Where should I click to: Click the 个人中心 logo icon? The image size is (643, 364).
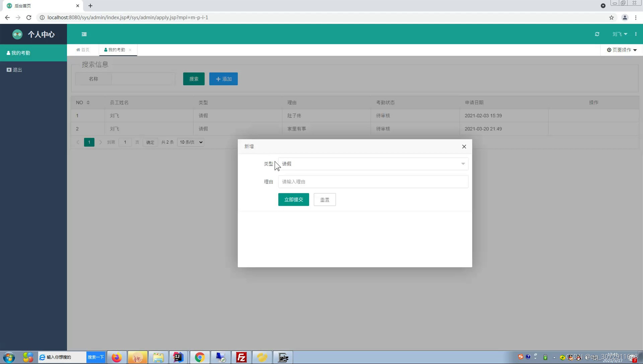click(x=17, y=34)
